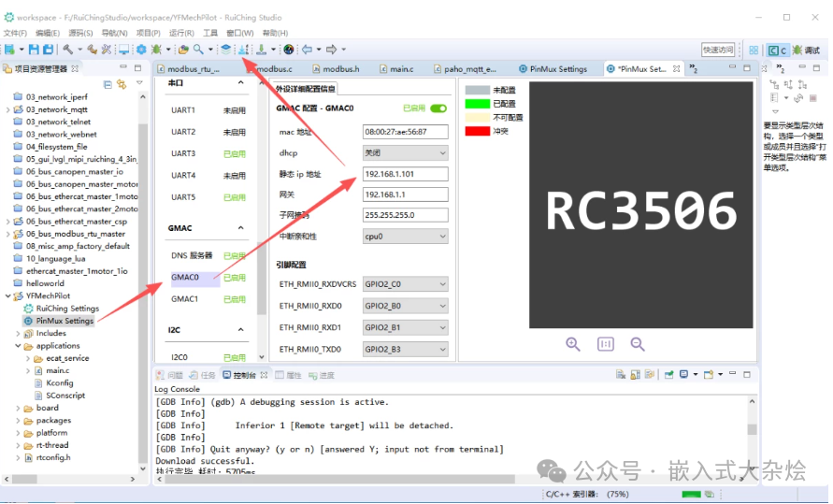The height and width of the screenshot is (504, 833).
Task: Click the 快速访问 quick access box
Action: pos(717,50)
